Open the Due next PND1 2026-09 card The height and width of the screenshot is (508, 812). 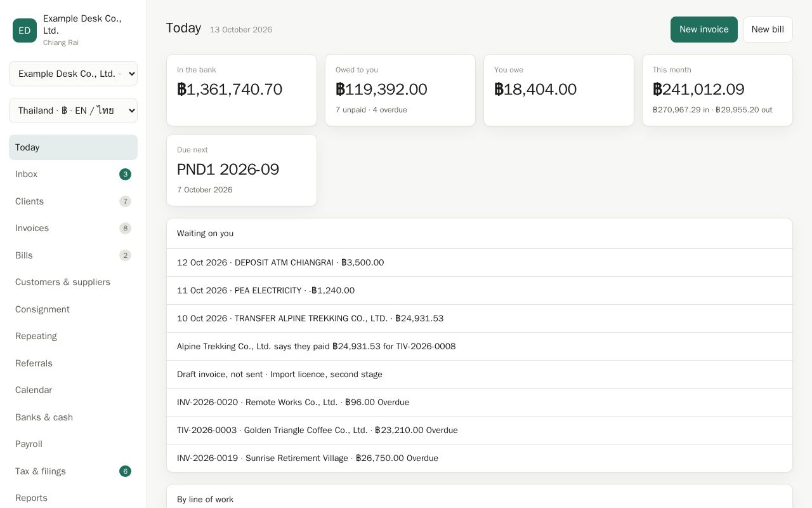[x=242, y=170]
